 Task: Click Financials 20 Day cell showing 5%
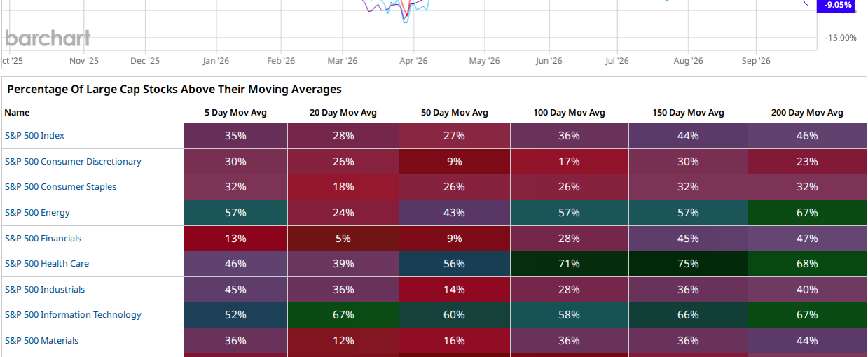[343, 239]
